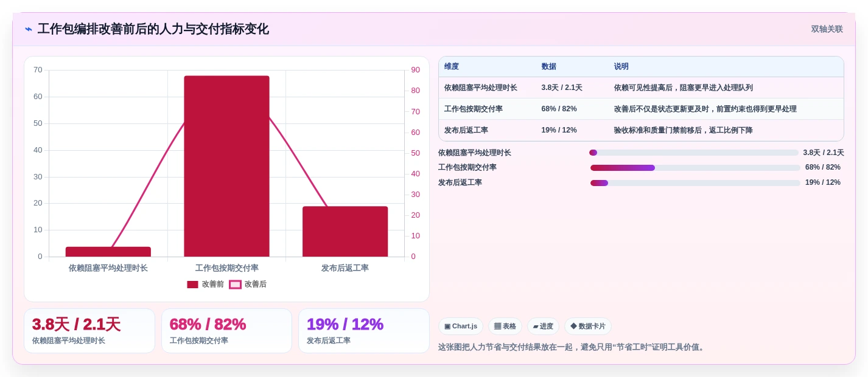
Task: Click the chart title 工作包编排改善前后的人力与交付指标变化
Action: [x=153, y=29]
